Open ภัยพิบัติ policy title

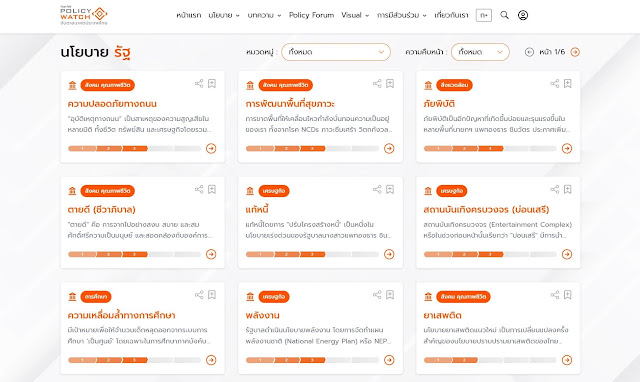coord(439,104)
